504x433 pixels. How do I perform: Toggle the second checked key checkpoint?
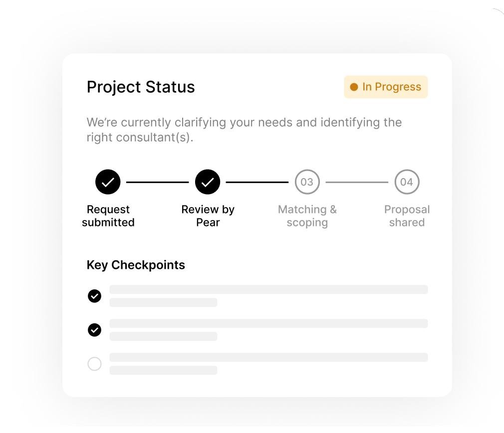pyautogui.click(x=94, y=330)
